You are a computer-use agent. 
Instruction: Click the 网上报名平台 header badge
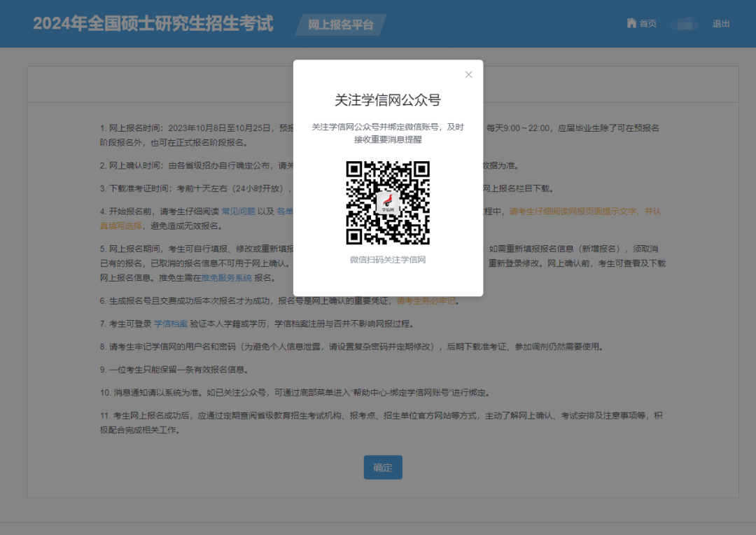click(341, 25)
